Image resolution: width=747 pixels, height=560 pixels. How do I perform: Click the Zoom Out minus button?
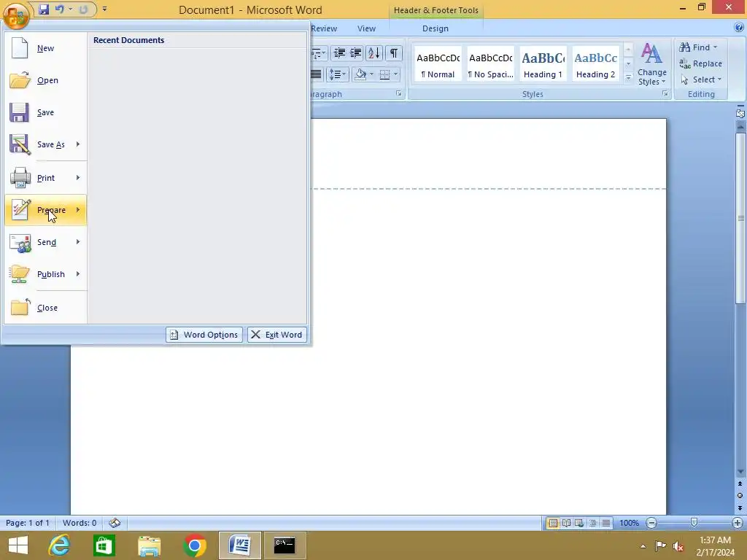[x=651, y=523]
